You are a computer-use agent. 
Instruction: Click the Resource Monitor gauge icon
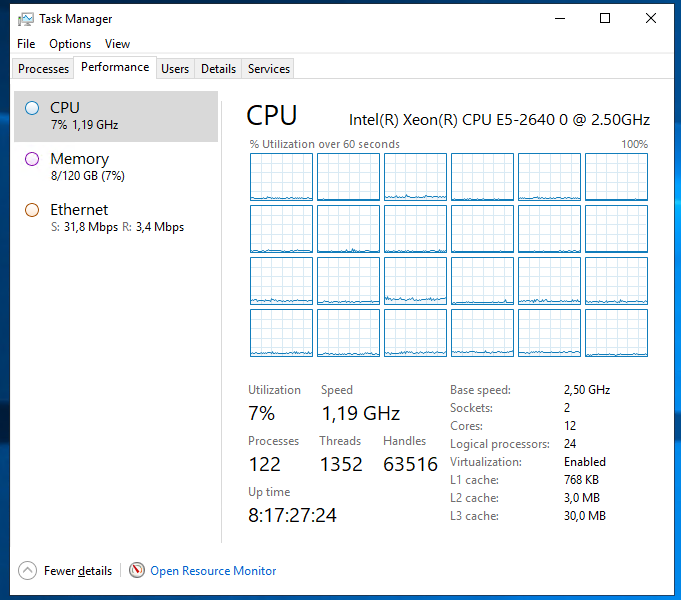point(137,571)
